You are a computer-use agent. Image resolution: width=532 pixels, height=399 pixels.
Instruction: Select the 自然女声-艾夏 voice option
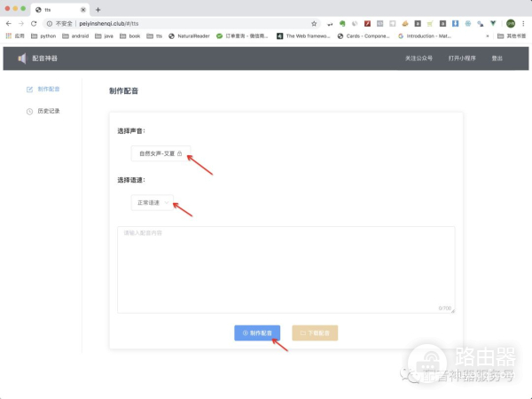tap(160, 153)
